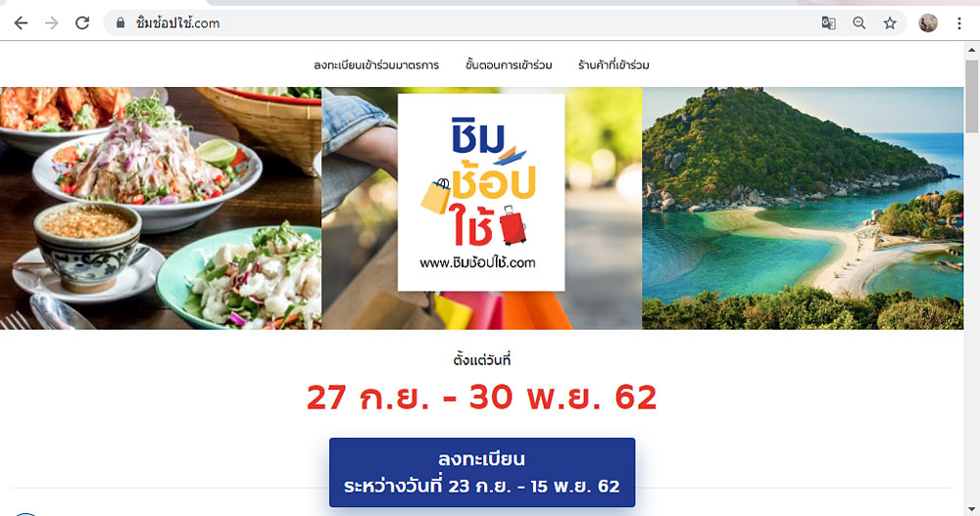980x516 pixels.
Task: Click the vertical scrollbar thumb
Action: (972, 96)
